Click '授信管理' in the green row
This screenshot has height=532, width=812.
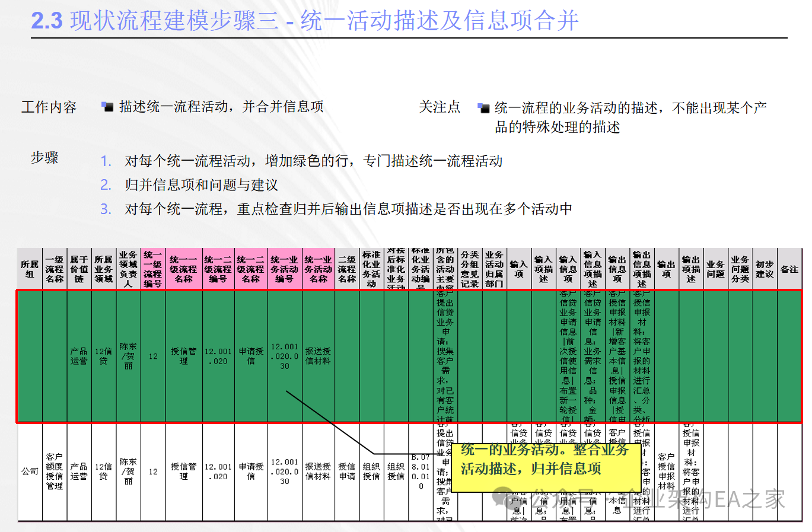click(x=184, y=356)
